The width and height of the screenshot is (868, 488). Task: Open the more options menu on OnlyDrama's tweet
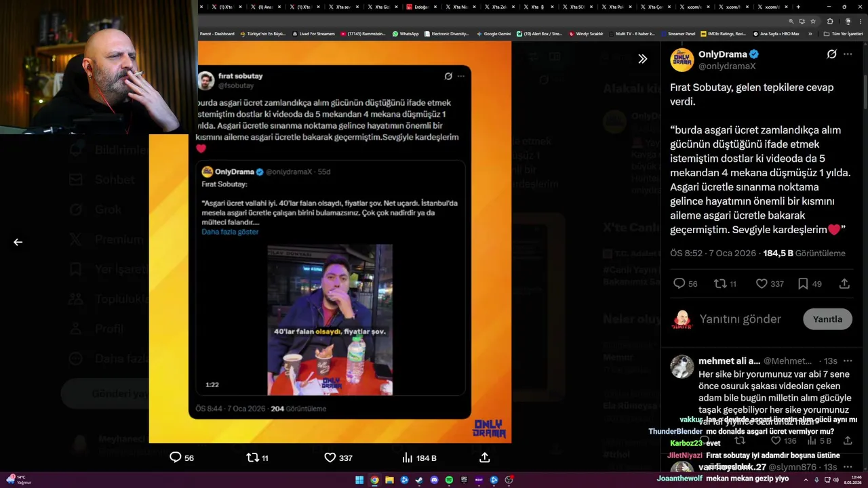tap(848, 54)
